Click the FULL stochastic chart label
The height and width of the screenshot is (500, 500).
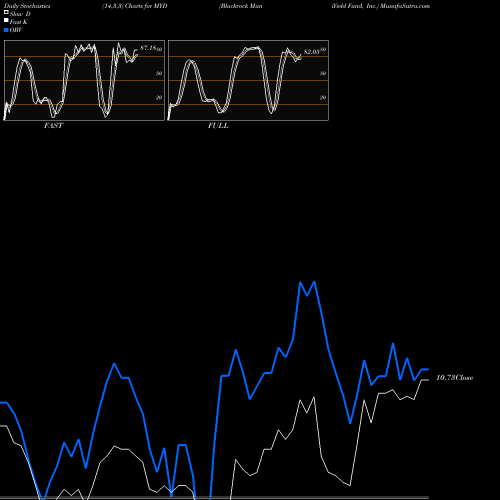(x=218, y=126)
